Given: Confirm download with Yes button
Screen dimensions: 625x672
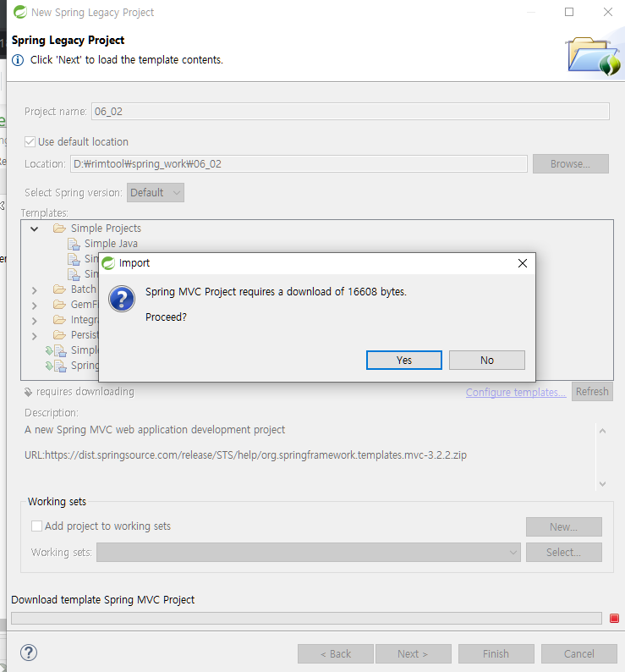Looking at the screenshot, I should (403, 360).
